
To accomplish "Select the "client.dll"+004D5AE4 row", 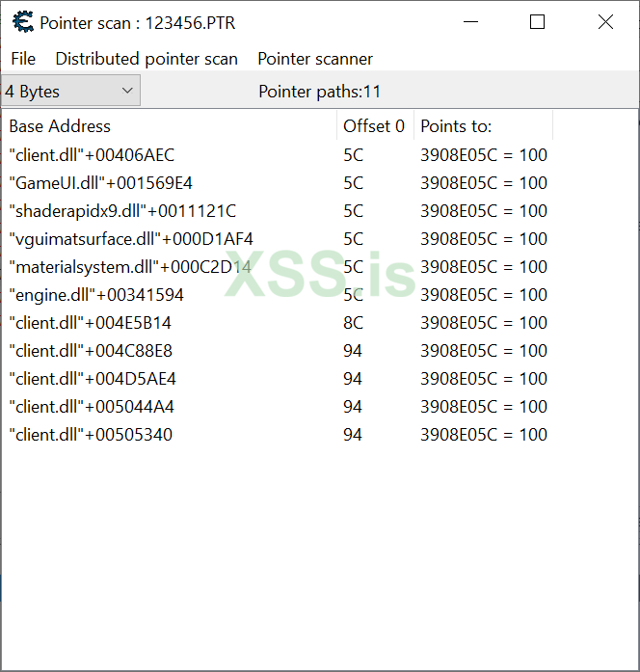I will coord(93,379).
